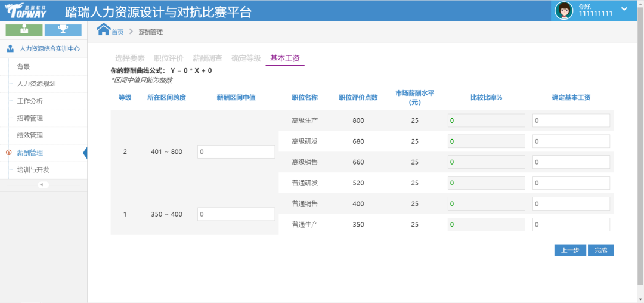The height and width of the screenshot is (303, 644).
Task: Click the green person icon button
Action: point(24,30)
